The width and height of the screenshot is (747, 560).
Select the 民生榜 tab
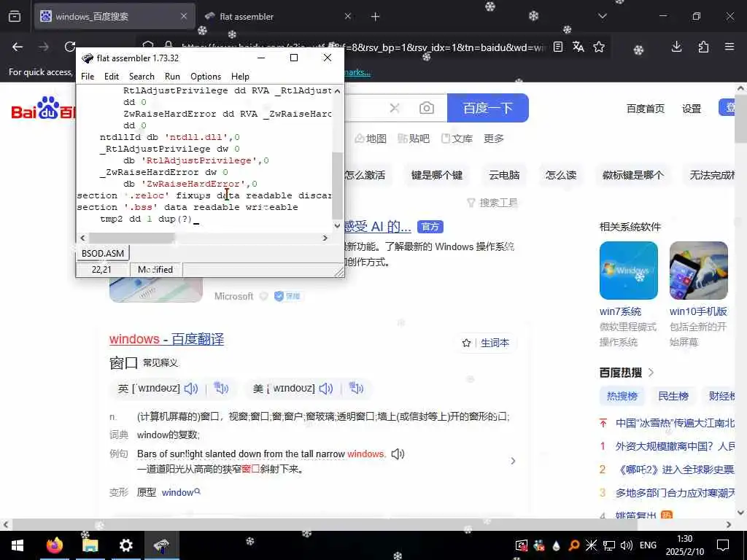[673, 396]
